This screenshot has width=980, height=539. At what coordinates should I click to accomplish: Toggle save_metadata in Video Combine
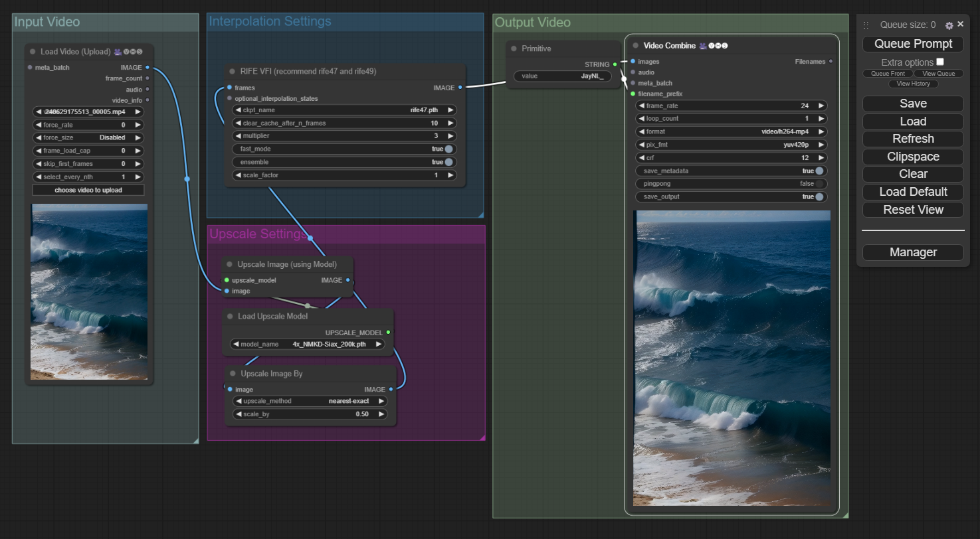[819, 171]
